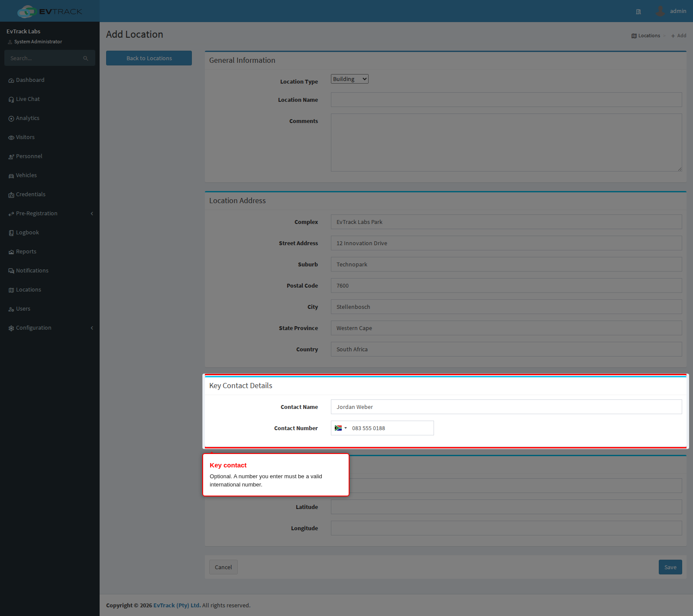The height and width of the screenshot is (616, 693).
Task: Expand the Configuration submenu chevron
Action: pyautogui.click(x=92, y=328)
